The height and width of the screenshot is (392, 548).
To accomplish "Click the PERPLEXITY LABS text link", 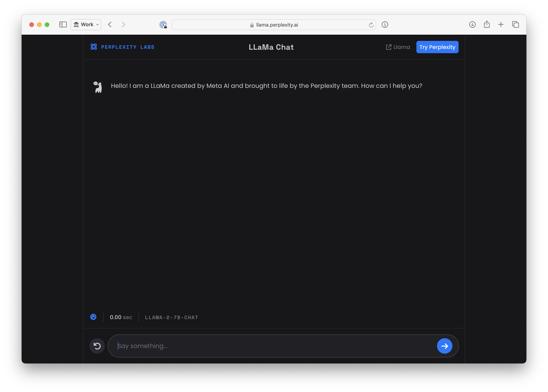I will point(128,47).
